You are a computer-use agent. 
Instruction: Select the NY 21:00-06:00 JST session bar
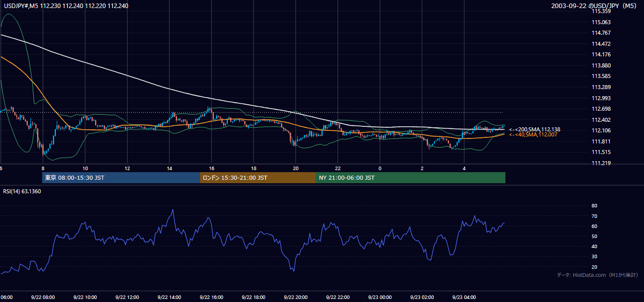[411, 178]
